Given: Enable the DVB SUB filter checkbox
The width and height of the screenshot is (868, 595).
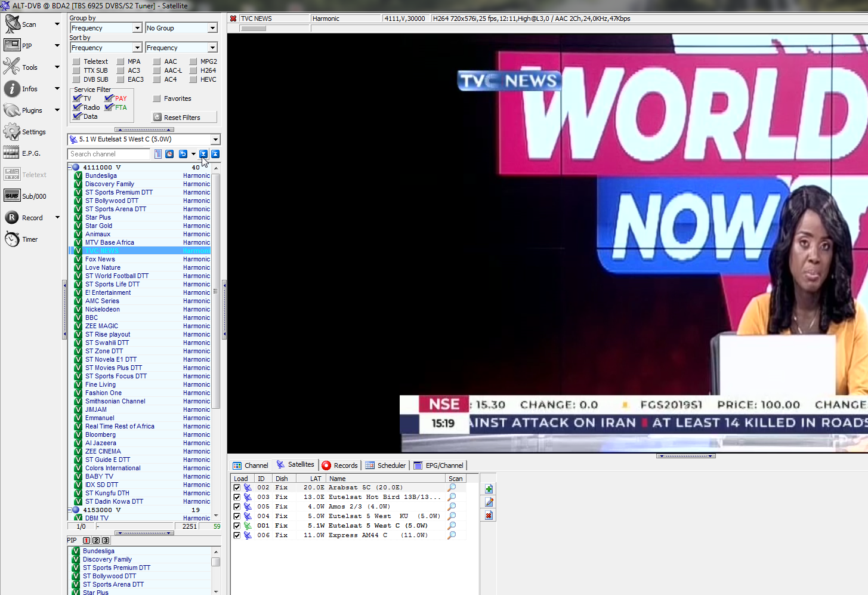Looking at the screenshot, I should pos(76,79).
